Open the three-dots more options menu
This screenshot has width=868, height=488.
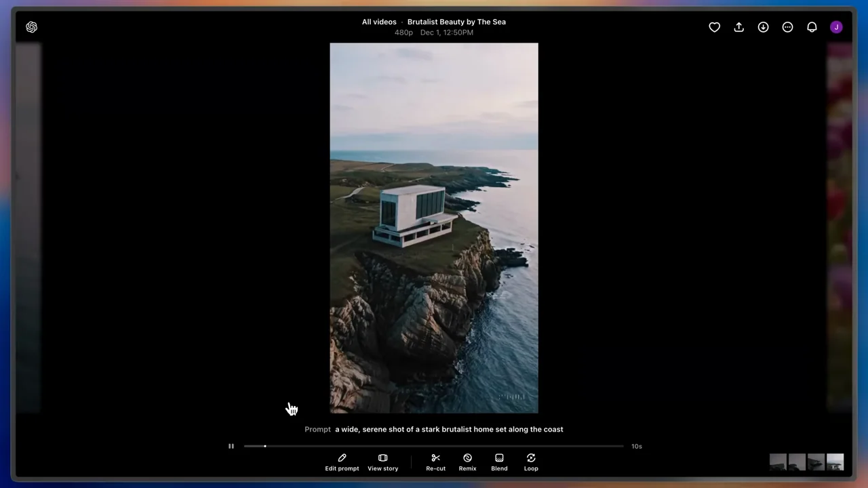tap(787, 27)
